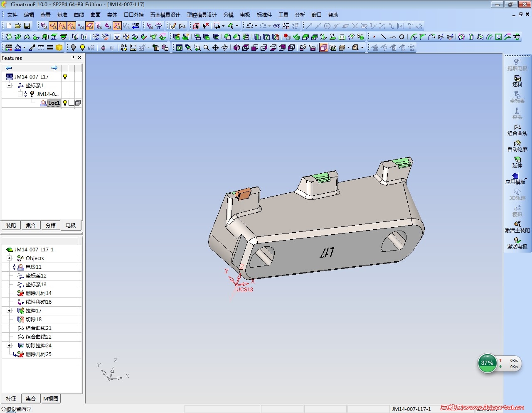Toggle the pin on Features panel

coord(73,58)
